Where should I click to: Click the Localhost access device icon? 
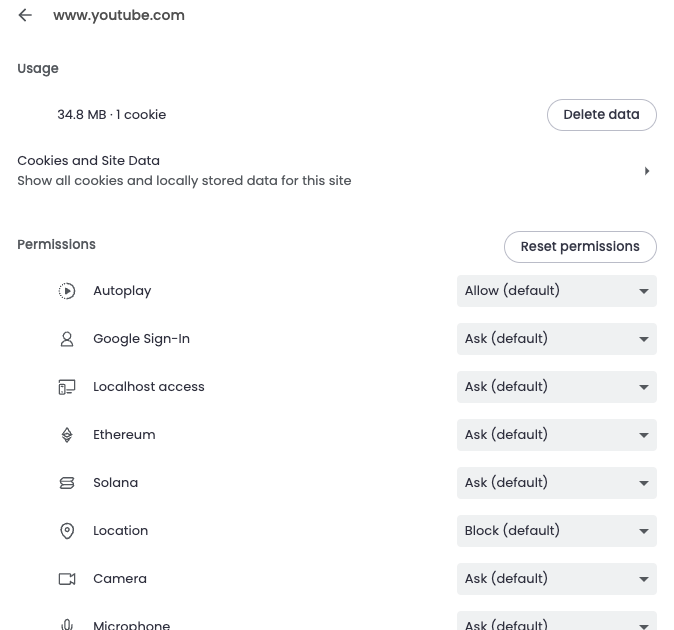[67, 387]
